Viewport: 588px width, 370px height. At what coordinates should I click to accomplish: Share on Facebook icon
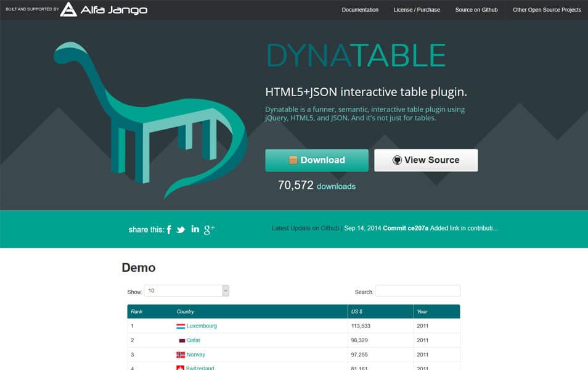[169, 229]
